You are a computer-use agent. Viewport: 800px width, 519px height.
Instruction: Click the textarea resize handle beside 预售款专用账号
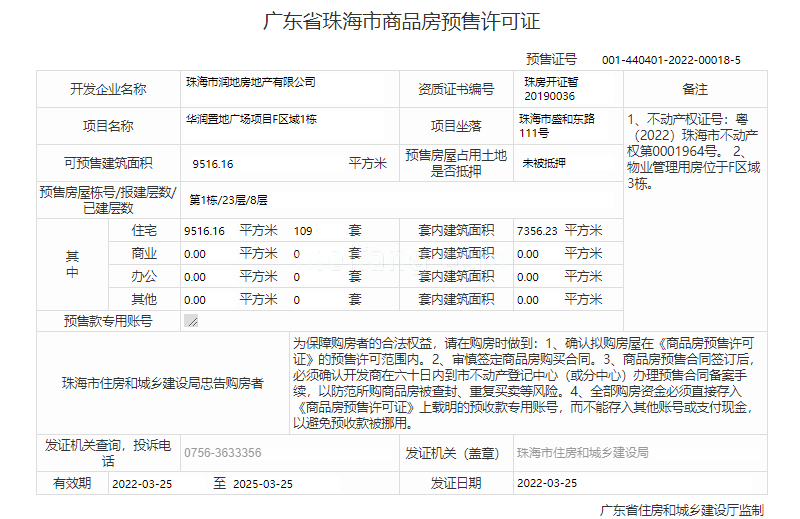pos(191,321)
